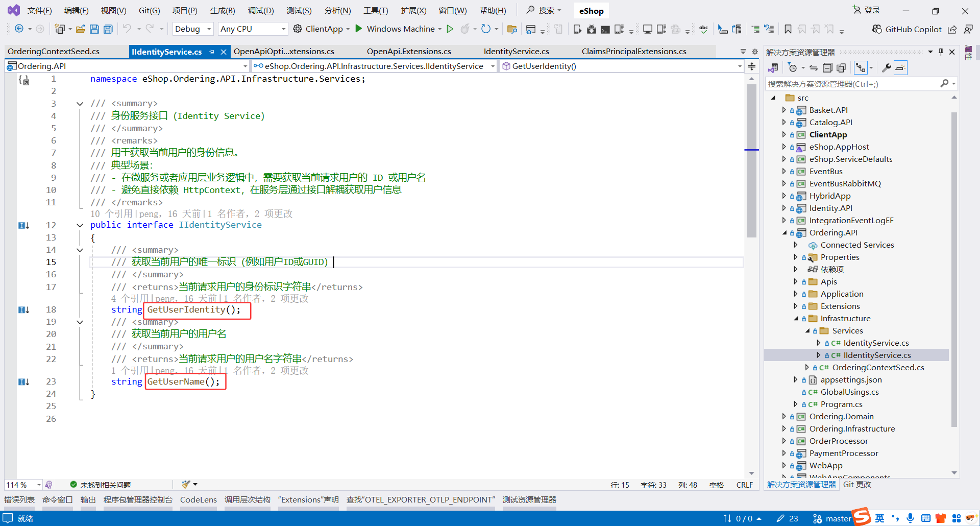The width and height of the screenshot is (980, 526).
Task: Open the 错误列表 bottom panel tab
Action: [x=19, y=500]
